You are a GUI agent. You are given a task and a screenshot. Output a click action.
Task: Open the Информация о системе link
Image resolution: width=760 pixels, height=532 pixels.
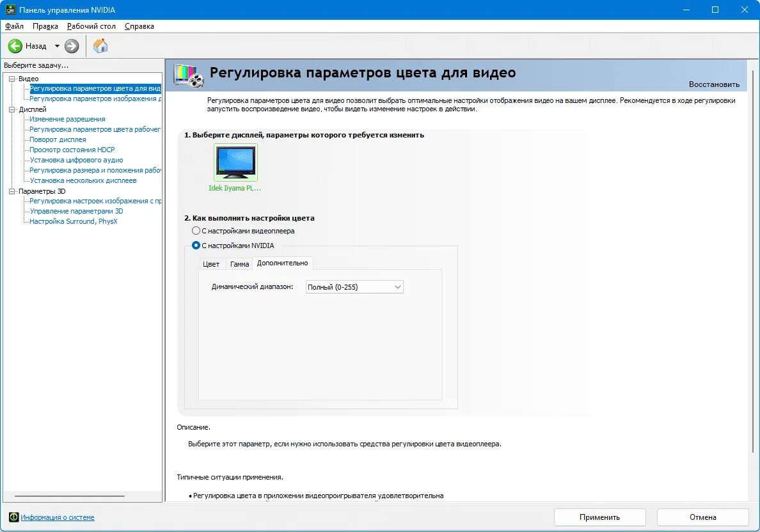(57, 517)
